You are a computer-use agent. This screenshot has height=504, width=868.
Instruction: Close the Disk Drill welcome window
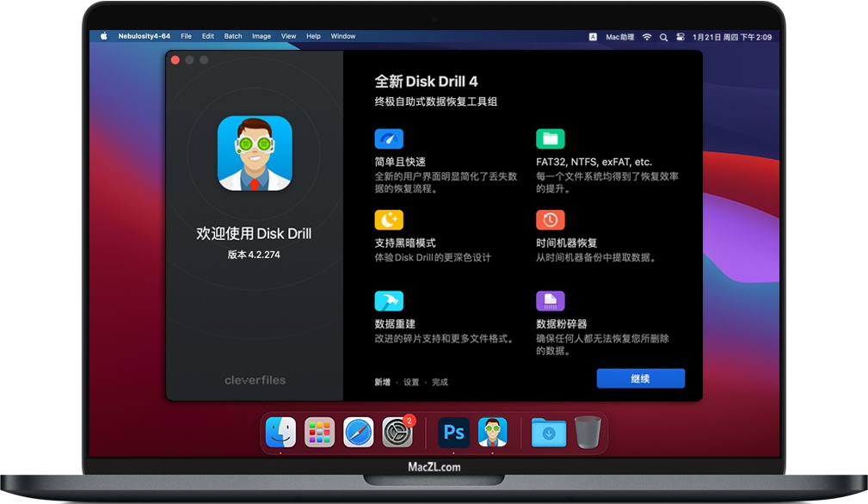175,60
